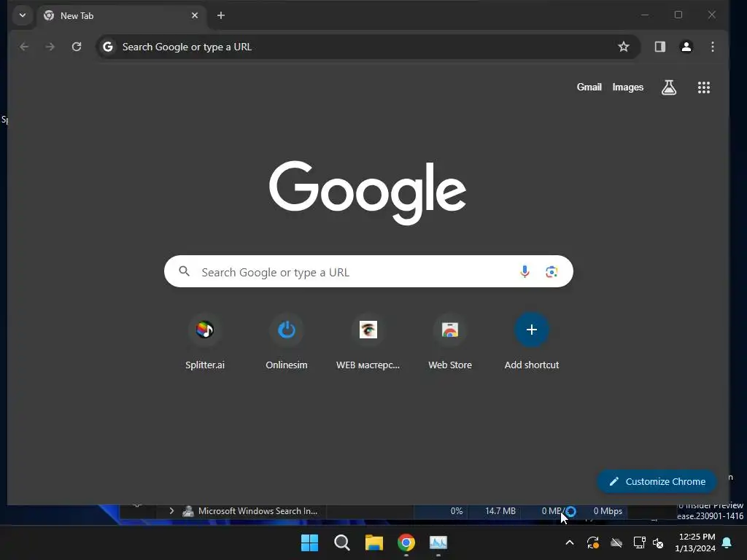Go back with the back arrow
This screenshot has width=747, height=560.
pos(24,47)
